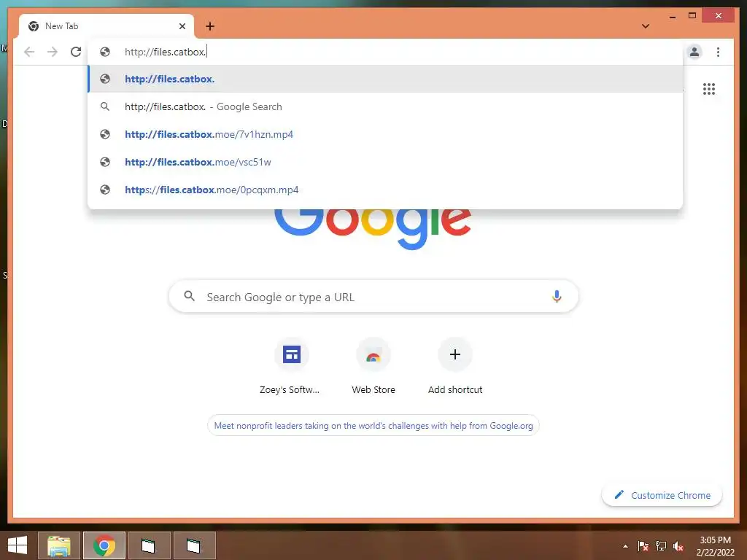Screen dimensions: 747x560
Task: Open the Chrome three-dot menu
Action: (718, 52)
